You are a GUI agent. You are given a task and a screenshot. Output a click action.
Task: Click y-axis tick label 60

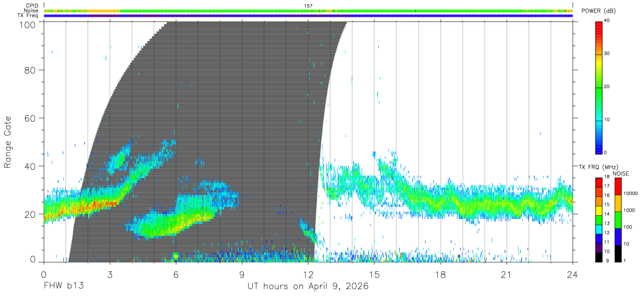(x=30, y=118)
